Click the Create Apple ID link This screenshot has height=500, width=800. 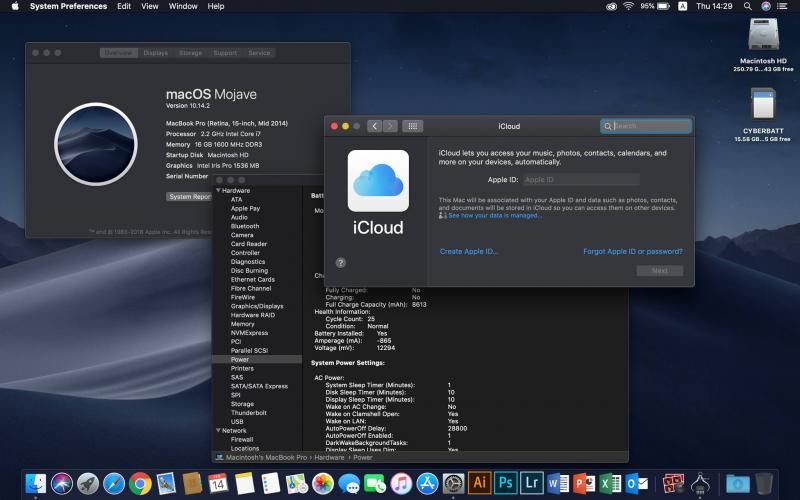point(469,252)
